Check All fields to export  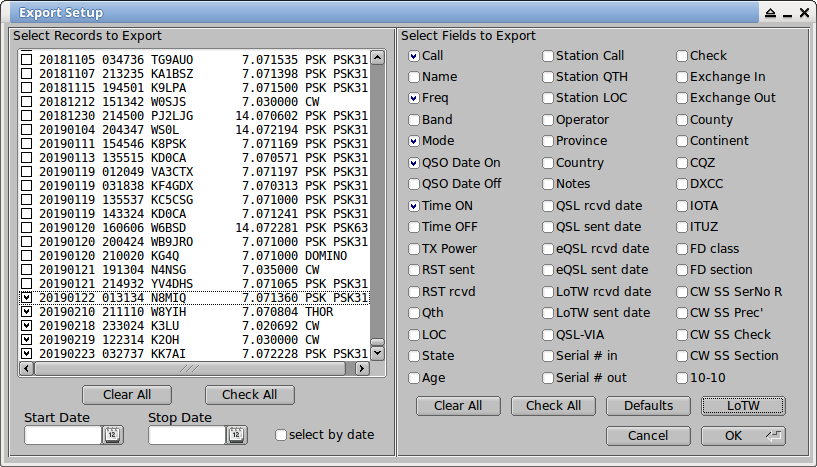[553, 405]
